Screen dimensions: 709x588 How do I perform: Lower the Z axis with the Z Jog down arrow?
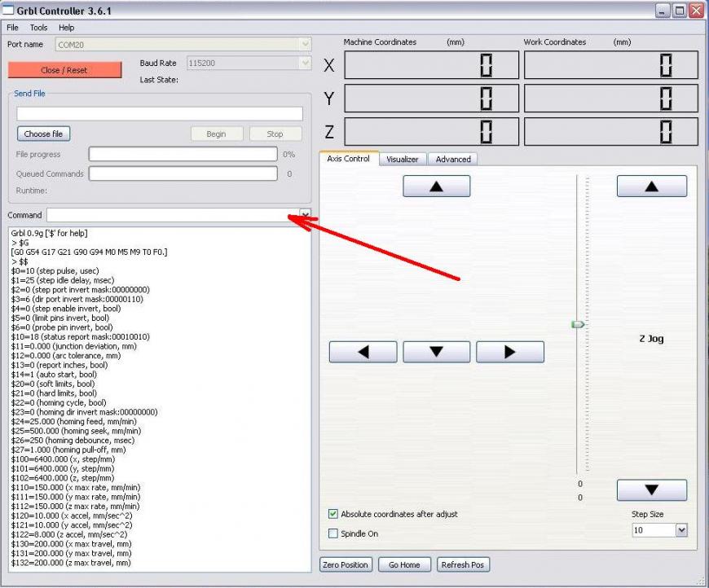point(652,490)
